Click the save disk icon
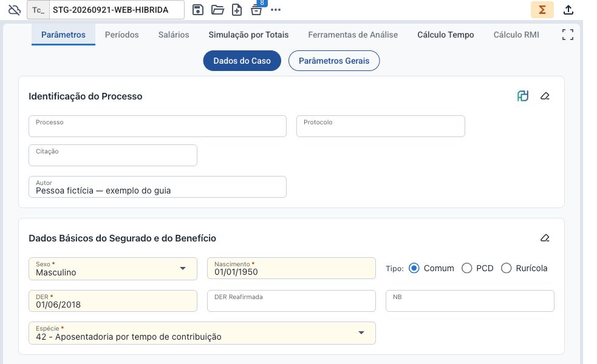This screenshot has width=597, height=364. (198, 10)
